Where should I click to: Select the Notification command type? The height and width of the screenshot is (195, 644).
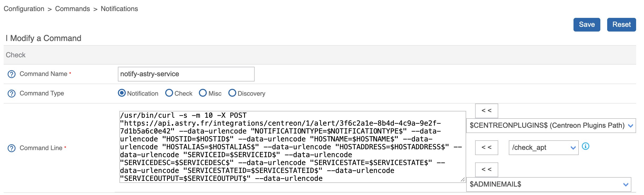point(122,93)
